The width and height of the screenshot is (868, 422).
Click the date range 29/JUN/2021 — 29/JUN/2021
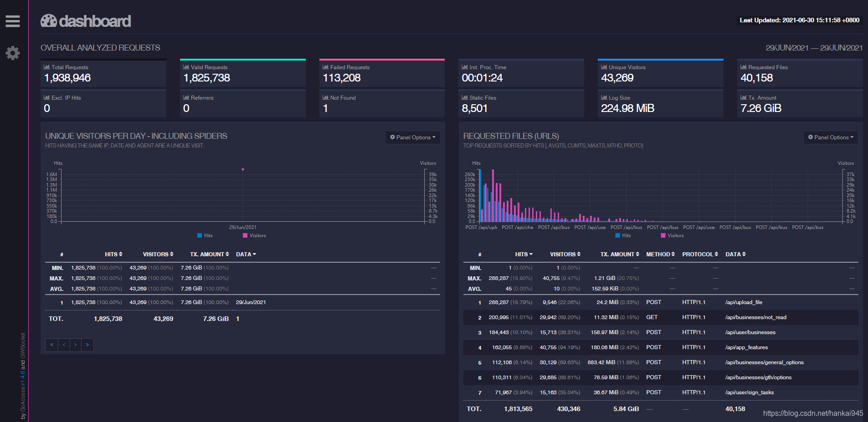point(814,48)
